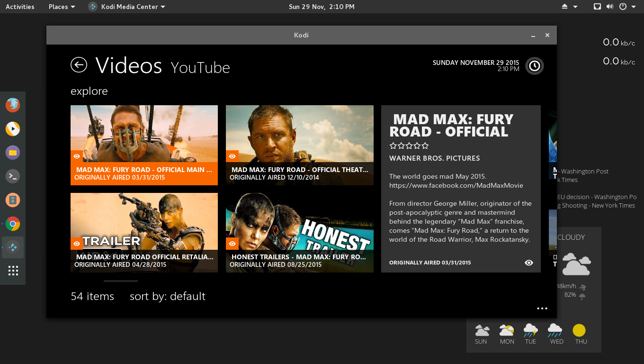The width and height of the screenshot is (644, 364).
Task: Open the three-dots options menu in Kodi
Action: pyautogui.click(x=542, y=308)
